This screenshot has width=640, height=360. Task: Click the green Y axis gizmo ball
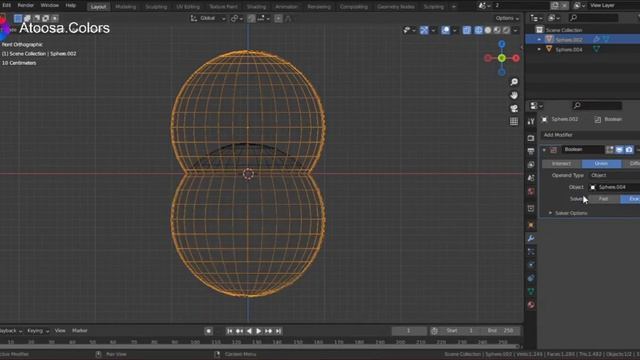click(502, 58)
